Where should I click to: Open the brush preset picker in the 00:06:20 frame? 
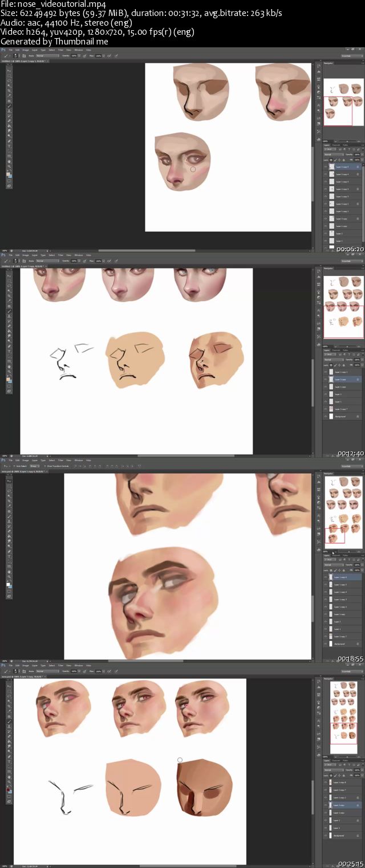[15, 56]
